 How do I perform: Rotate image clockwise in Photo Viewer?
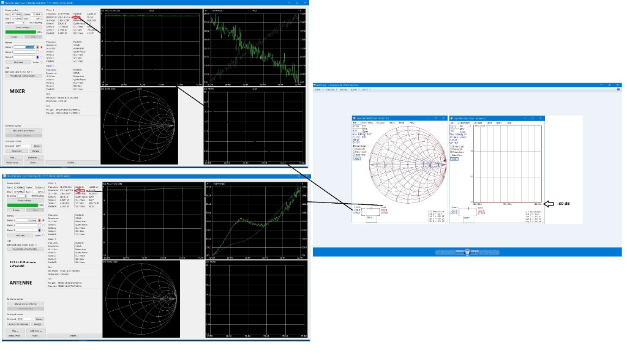point(488,253)
